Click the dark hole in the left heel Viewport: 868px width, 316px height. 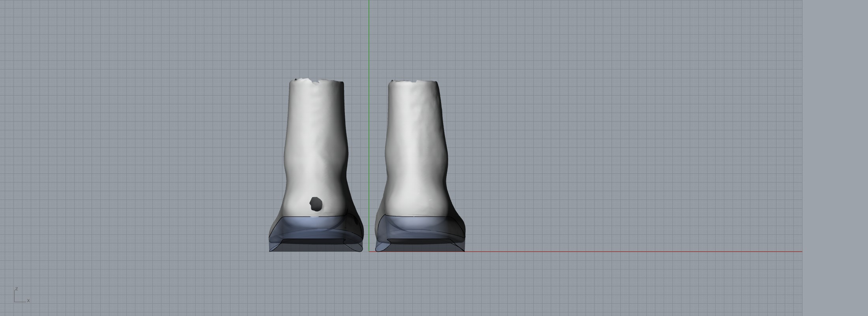pos(316,204)
